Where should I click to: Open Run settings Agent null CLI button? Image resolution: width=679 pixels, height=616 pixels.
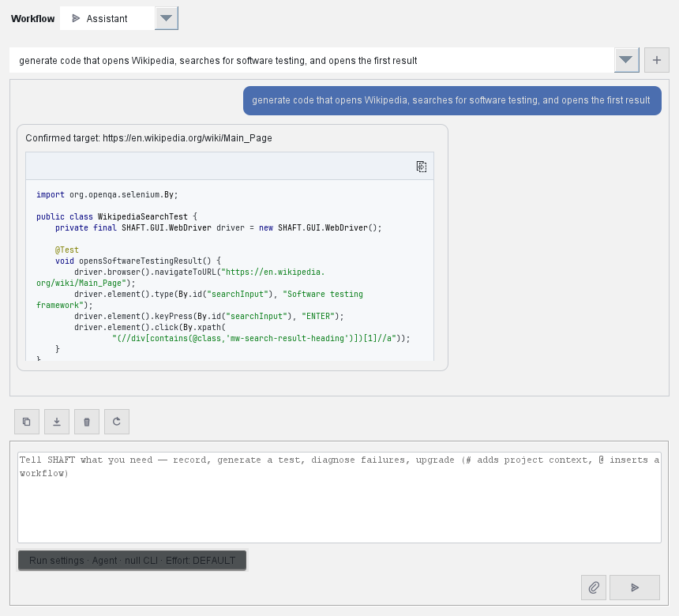132,560
